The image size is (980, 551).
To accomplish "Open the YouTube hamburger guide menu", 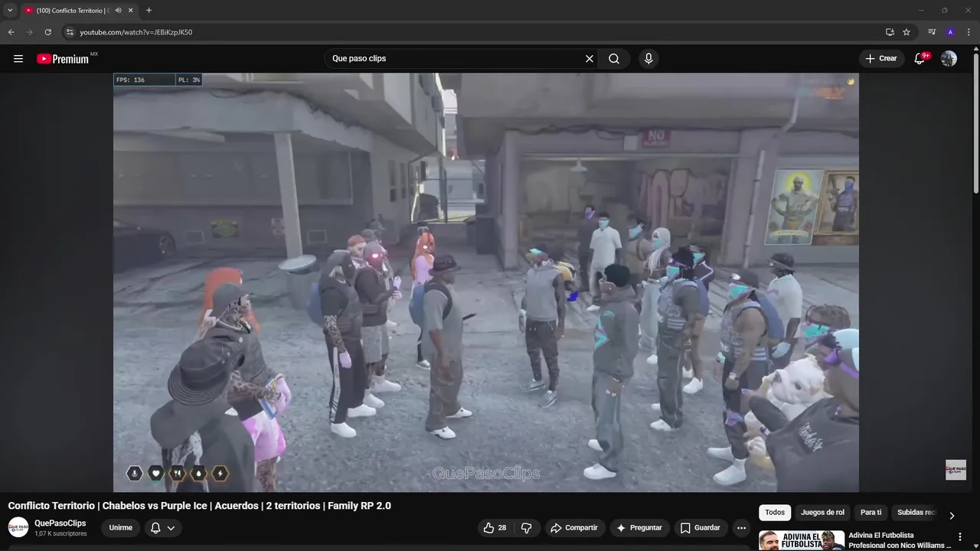I will [x=18, y=59].
